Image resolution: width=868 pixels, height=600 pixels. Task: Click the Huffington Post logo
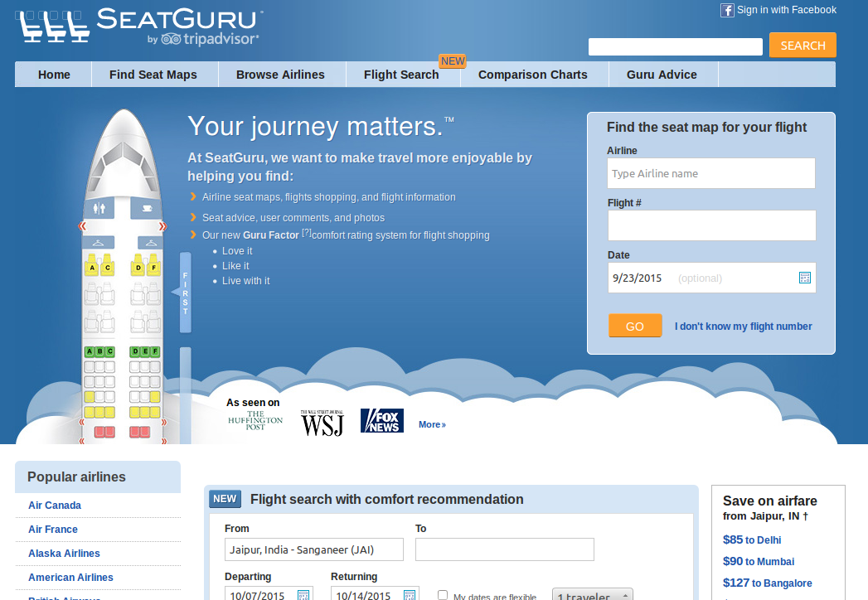click(x=255, y=421)
